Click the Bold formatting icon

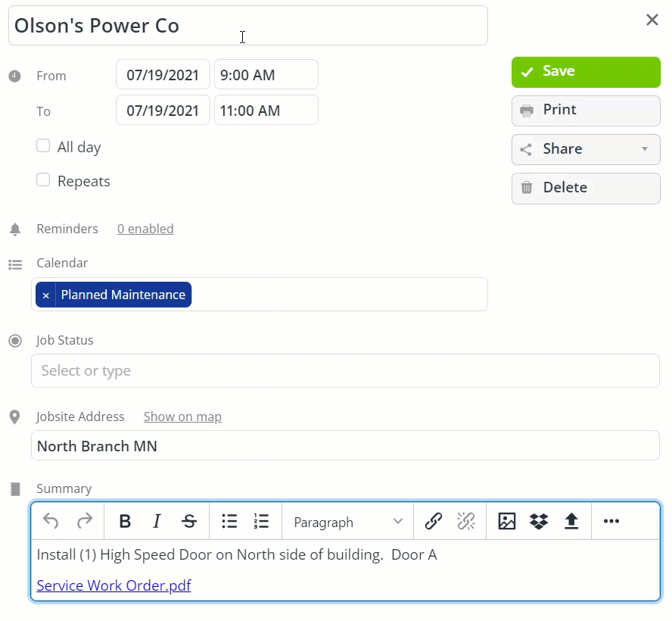point(126,521)
